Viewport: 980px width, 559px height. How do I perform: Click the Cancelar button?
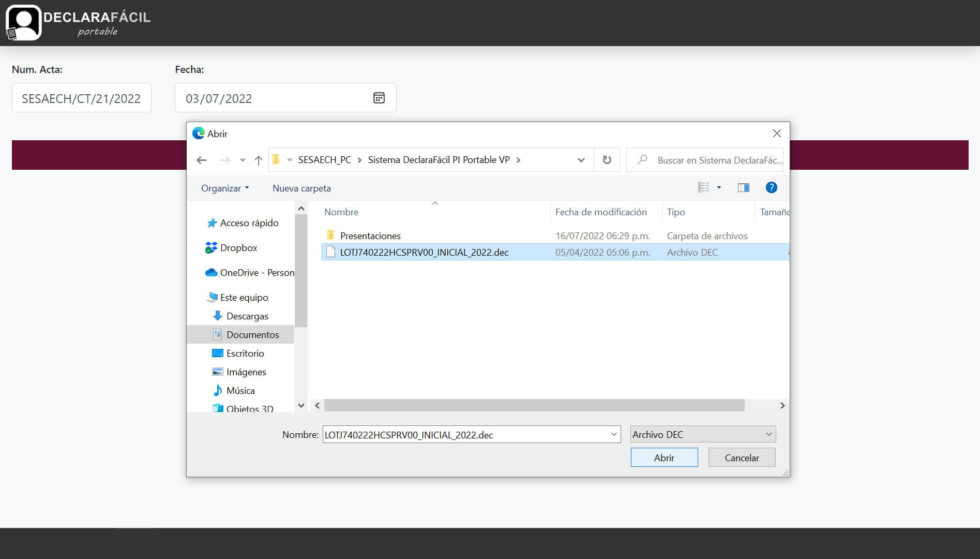742,458
